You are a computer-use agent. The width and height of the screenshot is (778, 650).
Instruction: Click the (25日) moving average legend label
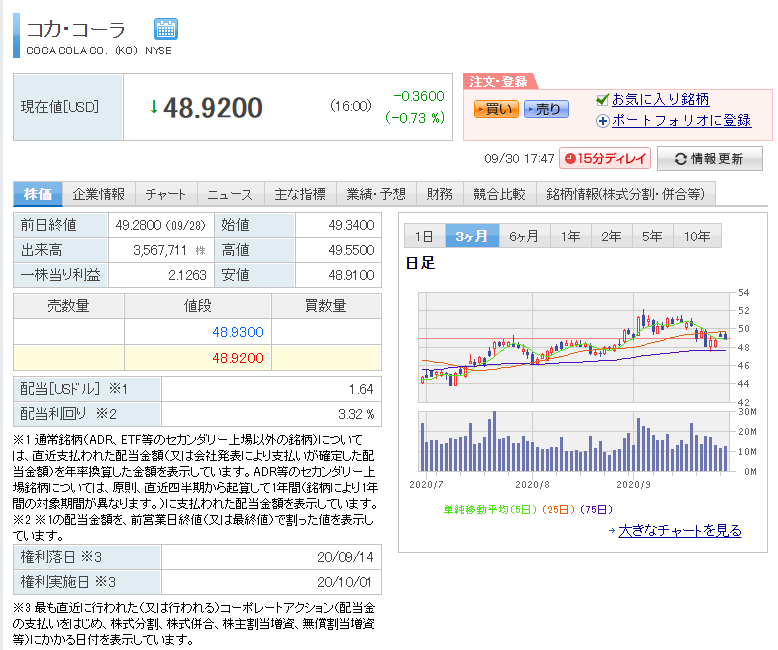pyautogui.click(x=558, y=510)
